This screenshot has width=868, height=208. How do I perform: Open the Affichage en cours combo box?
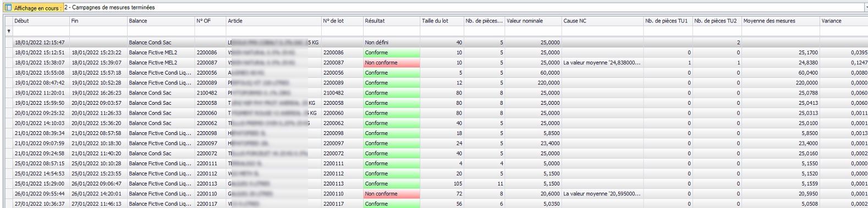465,8
